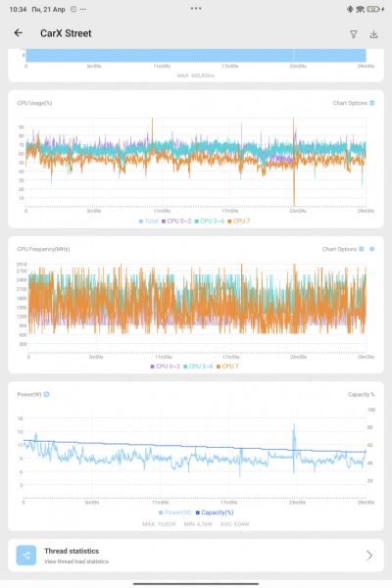Image resolution: width=392 pixels, height=588 pixels.
Task: Toggle CPU 3~6 color swatch in CPU Frequency legend
Action: [x=185, y=367]
